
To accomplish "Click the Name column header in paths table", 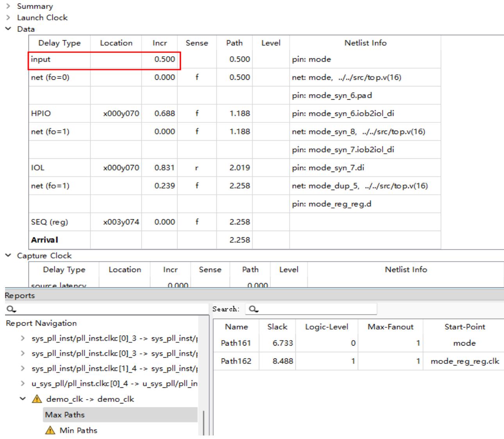I will click(x=236, y=327).
